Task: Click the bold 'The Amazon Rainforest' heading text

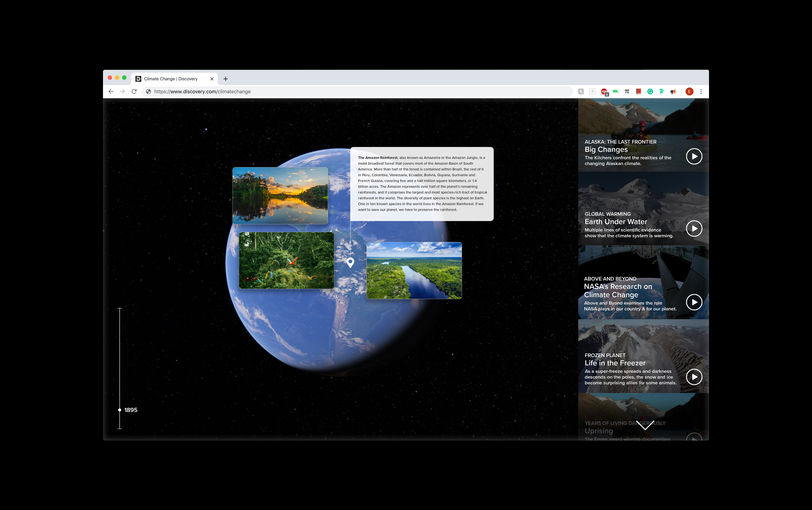Action: coord(377,157)
